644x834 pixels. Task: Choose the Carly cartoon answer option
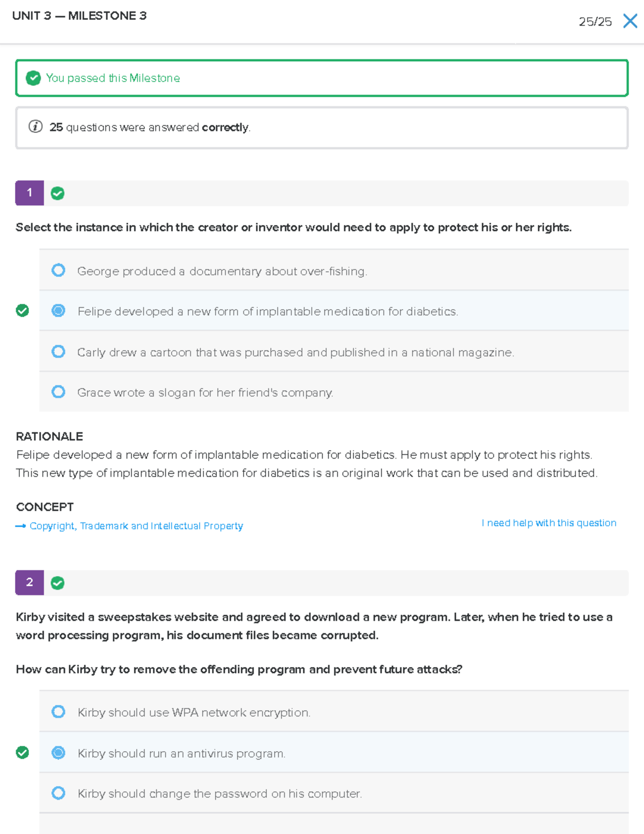click(x=58, y=352)
